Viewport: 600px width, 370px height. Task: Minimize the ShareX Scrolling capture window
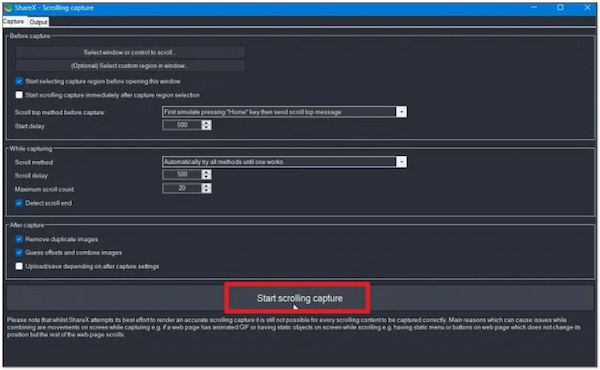(x=534, y=8)
